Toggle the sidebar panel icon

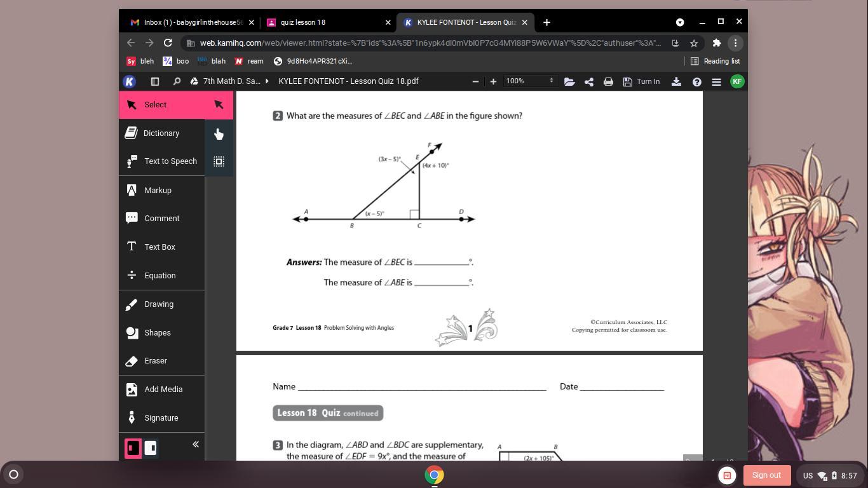coord(154,81)
